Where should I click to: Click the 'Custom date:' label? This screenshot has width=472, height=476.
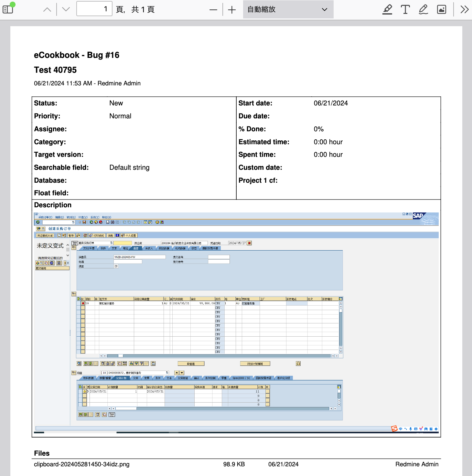[x=260, y=168]
